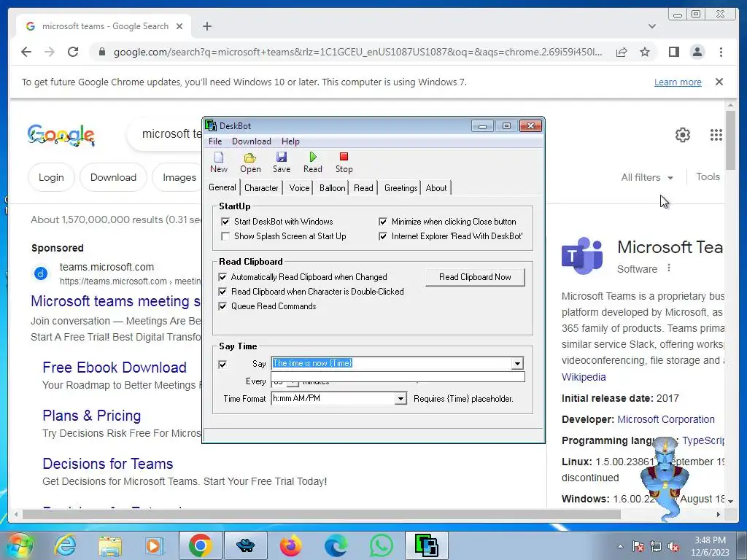The width and height of the screenshot is (747, 560).
Task: Expand the All filters dropdown
Action: click(647, 177)
